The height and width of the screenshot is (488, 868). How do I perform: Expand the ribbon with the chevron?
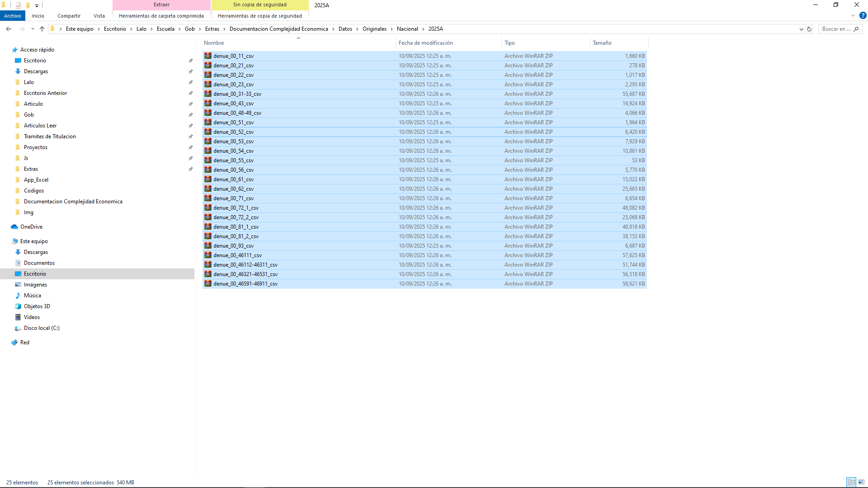pos(853,15)
